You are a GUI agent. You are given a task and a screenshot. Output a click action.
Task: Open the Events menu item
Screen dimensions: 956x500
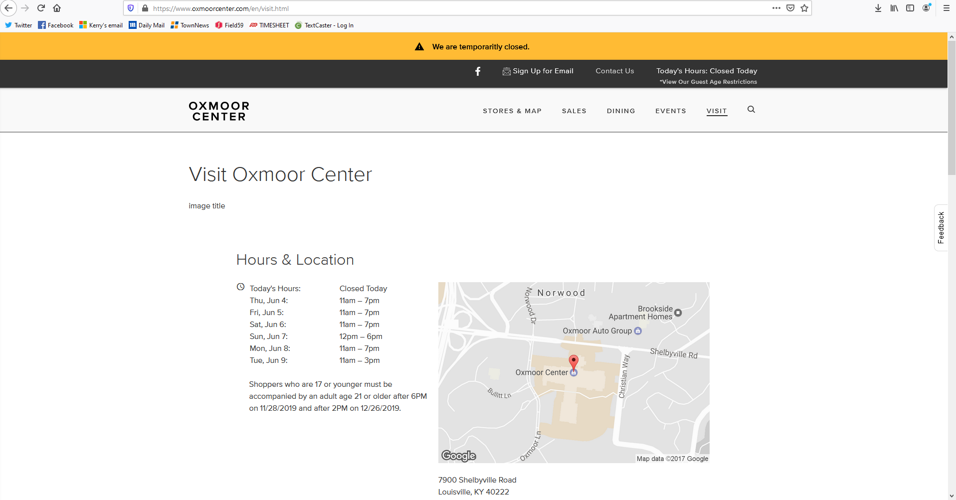pyautogui.click(x=671, y=111)
